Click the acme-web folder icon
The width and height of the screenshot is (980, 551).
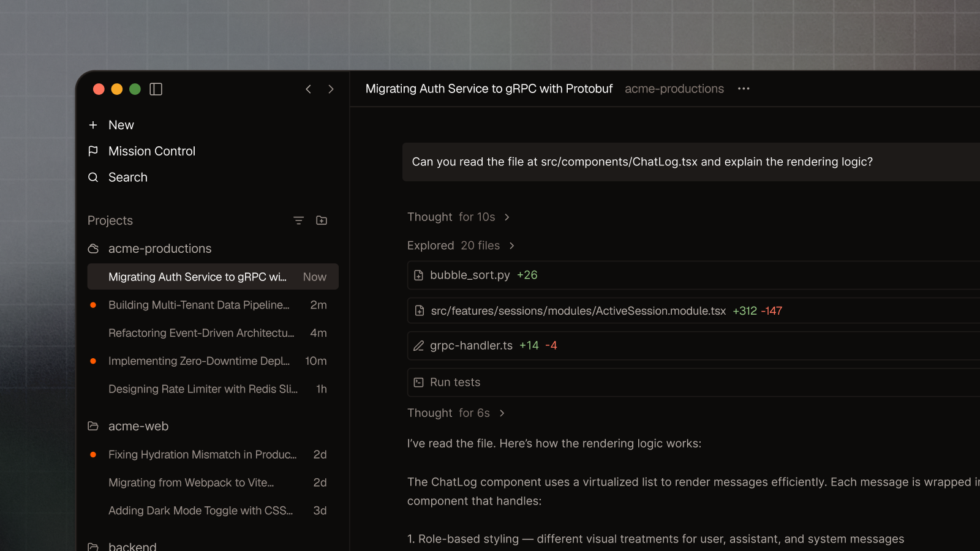pos(93,426)
